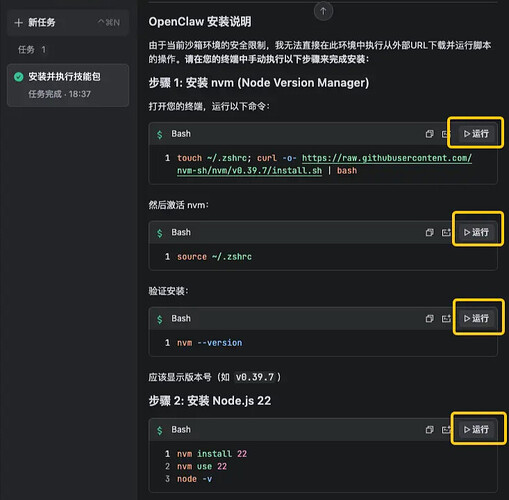The height and width of the screenshot is (500, 509).
Task: Copy the nvm curl install command
Action: 429,134
